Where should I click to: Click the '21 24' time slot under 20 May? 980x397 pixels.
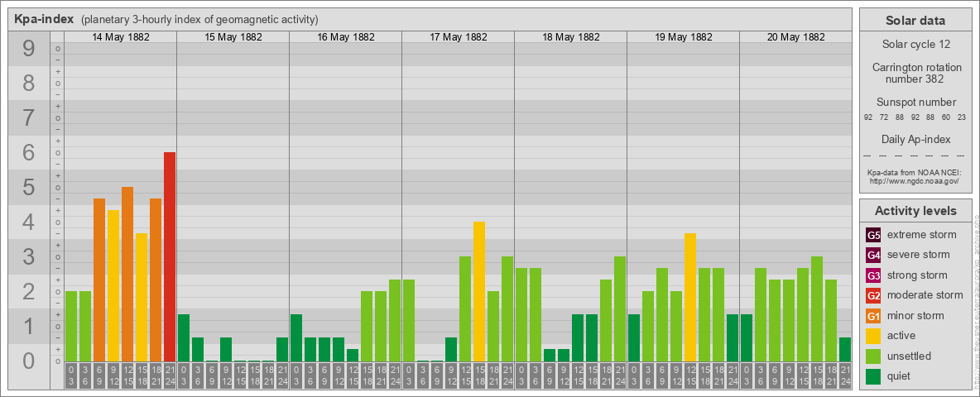point(844,375)
